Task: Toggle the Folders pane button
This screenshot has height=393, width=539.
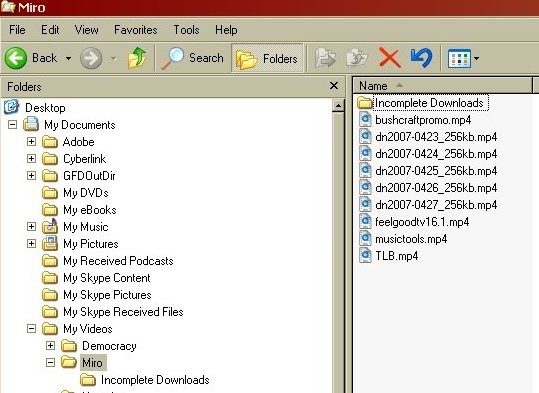Action: click(267, 58)
